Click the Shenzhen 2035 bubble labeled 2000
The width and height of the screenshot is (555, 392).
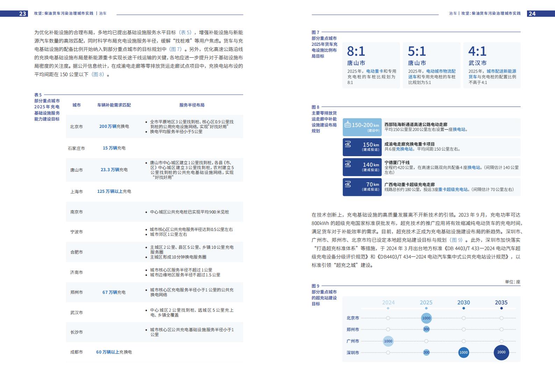coord(501,352)
